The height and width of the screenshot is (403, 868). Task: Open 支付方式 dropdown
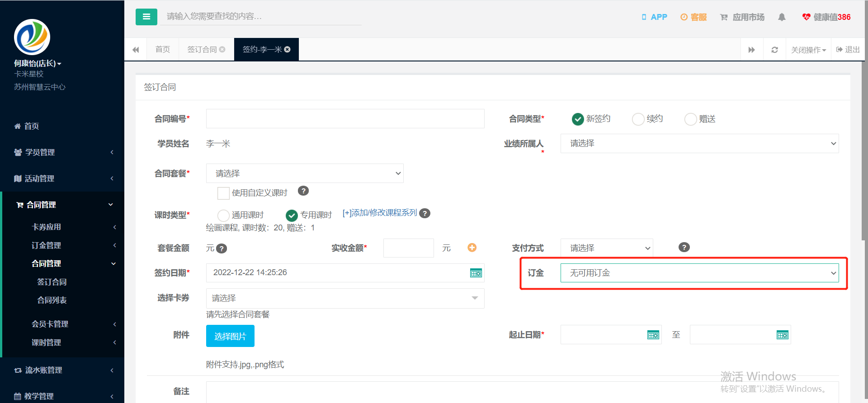point(607,248)
